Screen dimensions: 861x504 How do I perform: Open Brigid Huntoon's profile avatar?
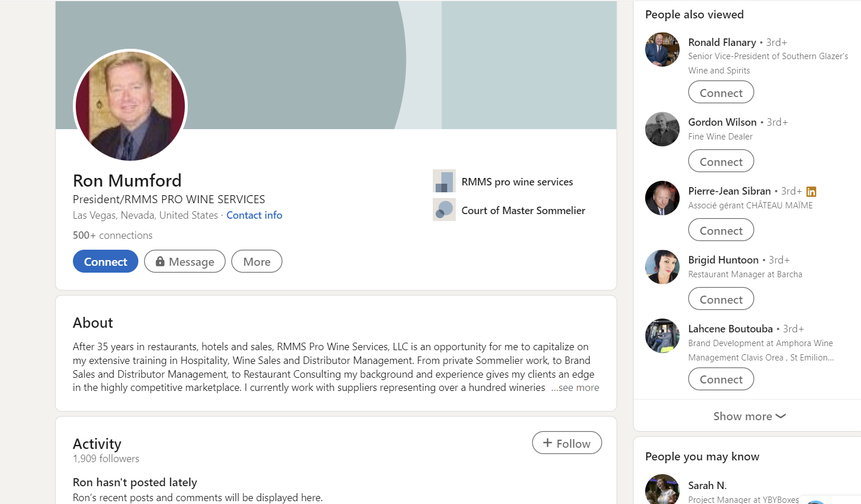pos(662,267)
